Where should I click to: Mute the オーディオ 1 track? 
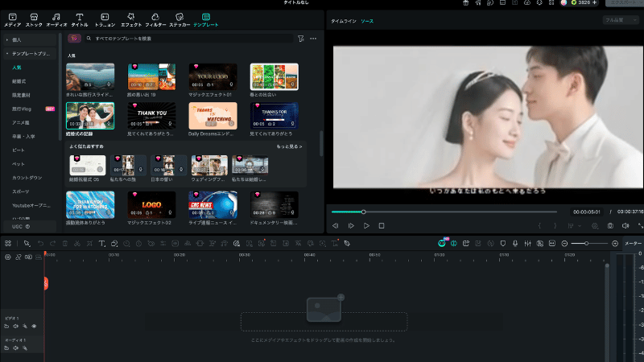pos(15,348)
